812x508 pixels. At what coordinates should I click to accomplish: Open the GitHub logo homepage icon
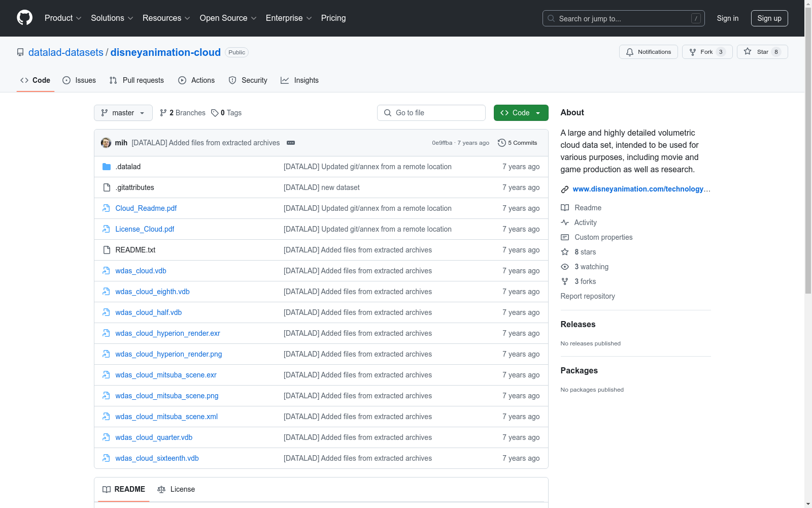24,18
